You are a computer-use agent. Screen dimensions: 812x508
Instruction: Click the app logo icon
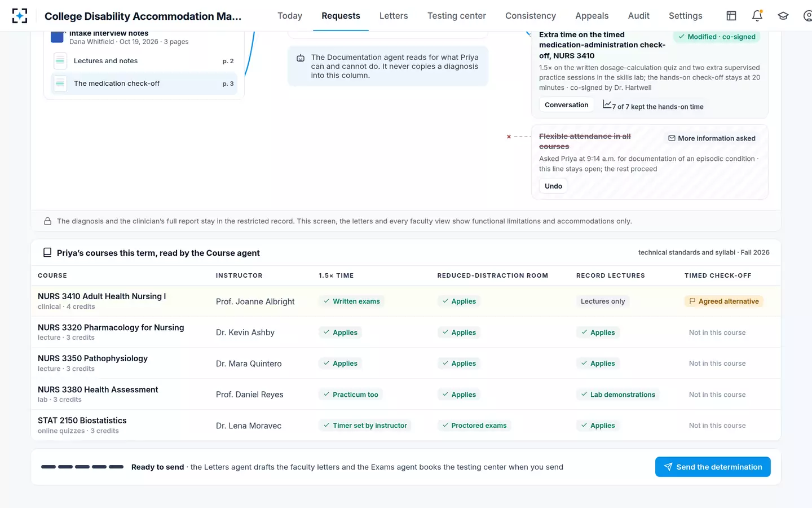point(20,16)
